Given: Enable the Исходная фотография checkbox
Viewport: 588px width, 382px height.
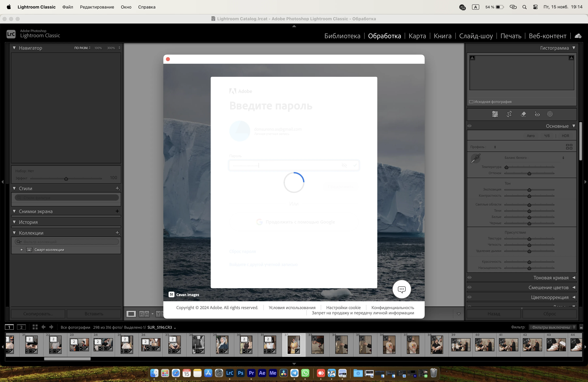Looking at the screenshot, I should click(x=471, y=102).
